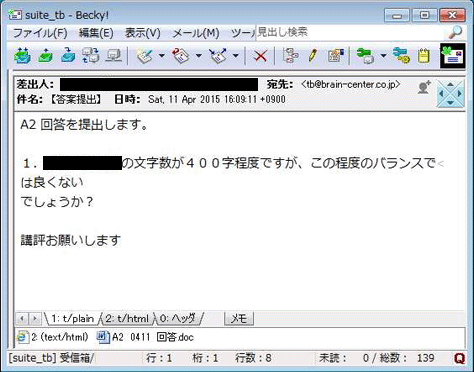
Task: Click the 桁 : 1 status entry
Action: (205, 358)
